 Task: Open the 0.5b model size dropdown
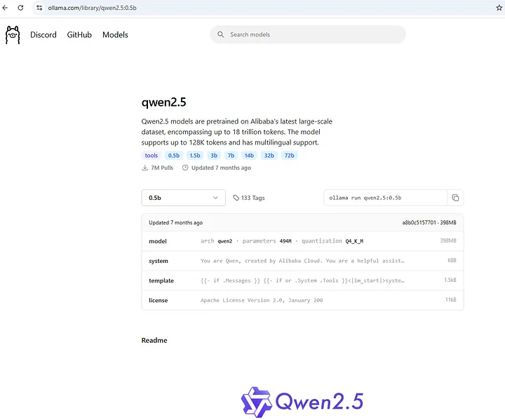(x=183, y=198)
